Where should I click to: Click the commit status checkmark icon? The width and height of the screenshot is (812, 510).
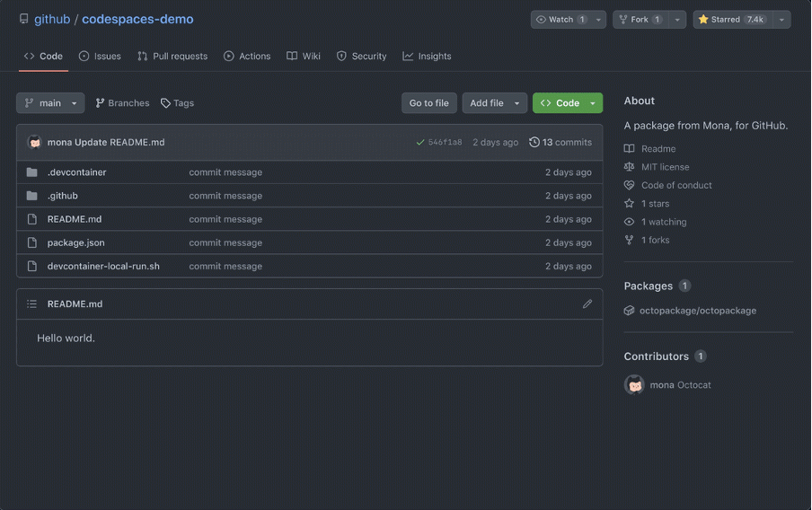coord(419,143)
